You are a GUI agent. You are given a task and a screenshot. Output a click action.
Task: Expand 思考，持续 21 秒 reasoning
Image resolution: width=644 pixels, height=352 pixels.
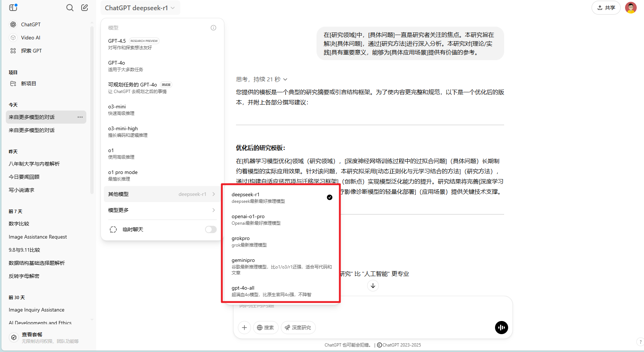coord(262,79)
